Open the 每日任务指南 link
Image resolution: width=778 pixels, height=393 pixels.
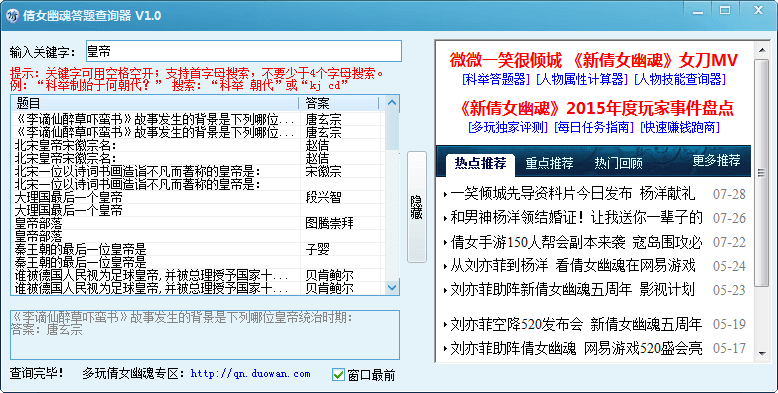(x=594, y=128)
